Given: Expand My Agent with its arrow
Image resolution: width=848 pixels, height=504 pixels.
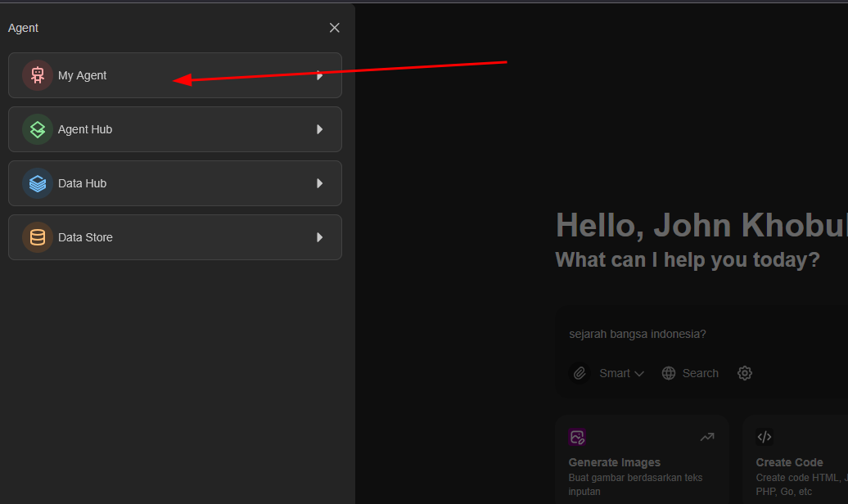Looking at the screenshot, I should coord(320,75).
